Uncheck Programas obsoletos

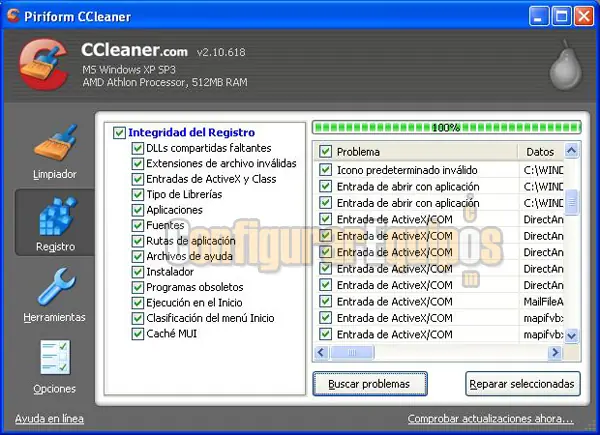(137, 287)
